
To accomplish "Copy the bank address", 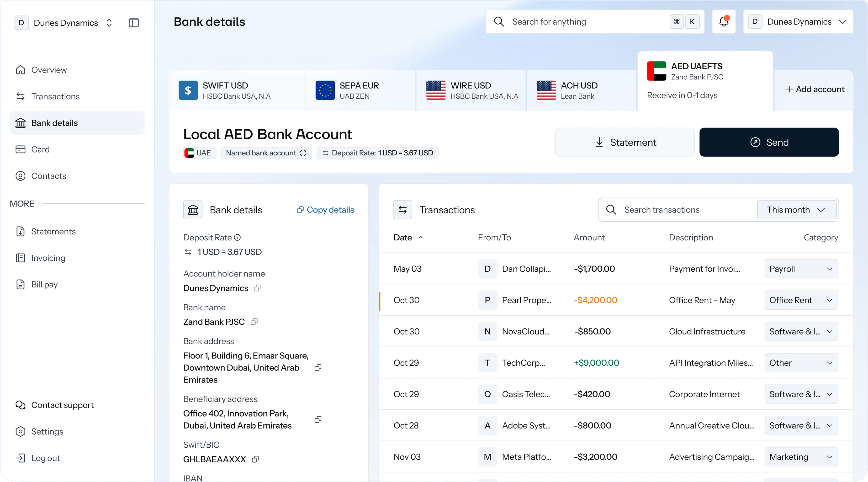I will coord(318,367).
